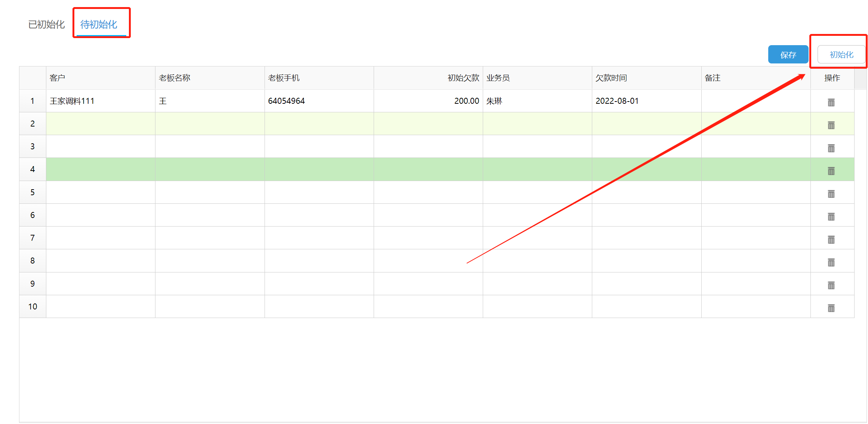The width and height of the screenshot is (868, 424).
Task: Click the 欠款时间 column header
Action: click(647, 78)
